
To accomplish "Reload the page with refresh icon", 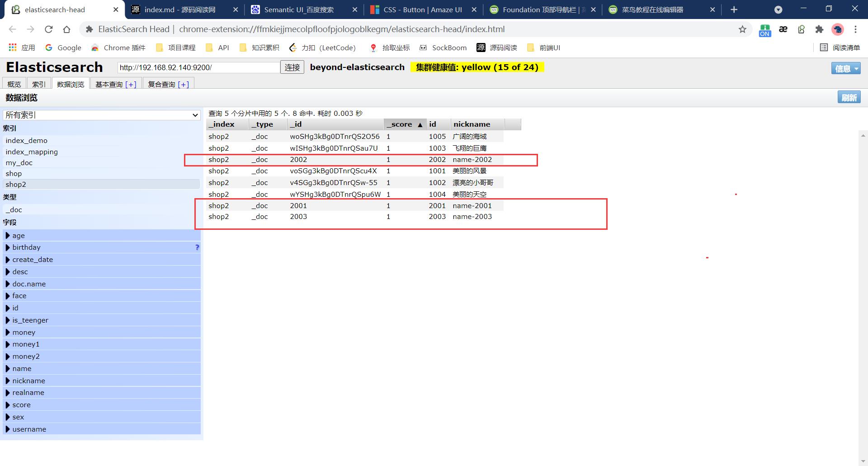I will pyautogui.click(x=48, y=29).
